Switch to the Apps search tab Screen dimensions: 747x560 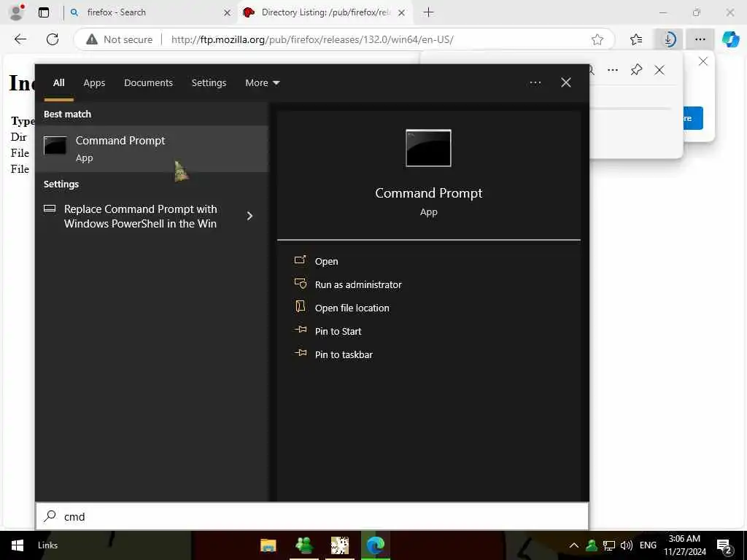94,83
